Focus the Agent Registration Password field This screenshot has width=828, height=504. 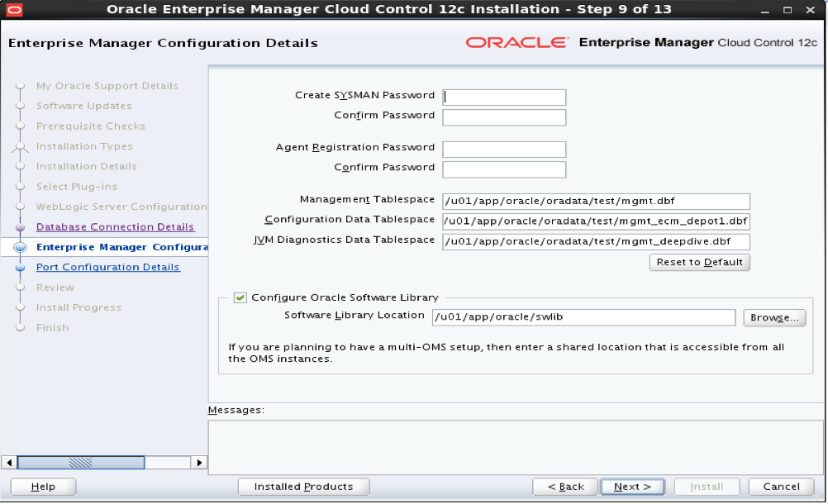(504, 150)
